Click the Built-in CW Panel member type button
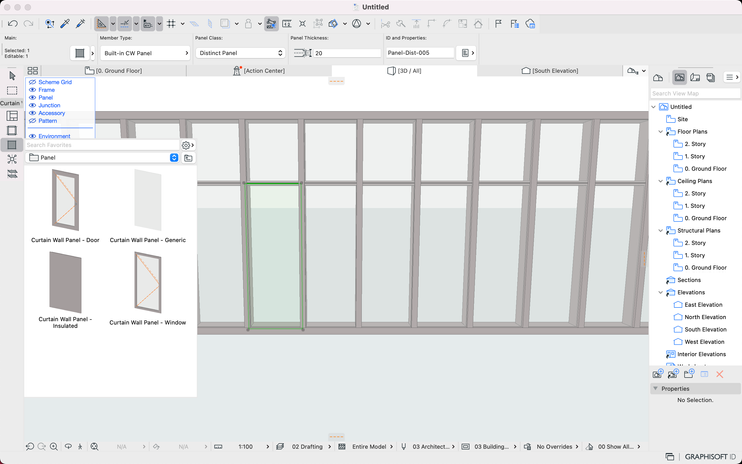742x464 pixels. coord(144,53)
